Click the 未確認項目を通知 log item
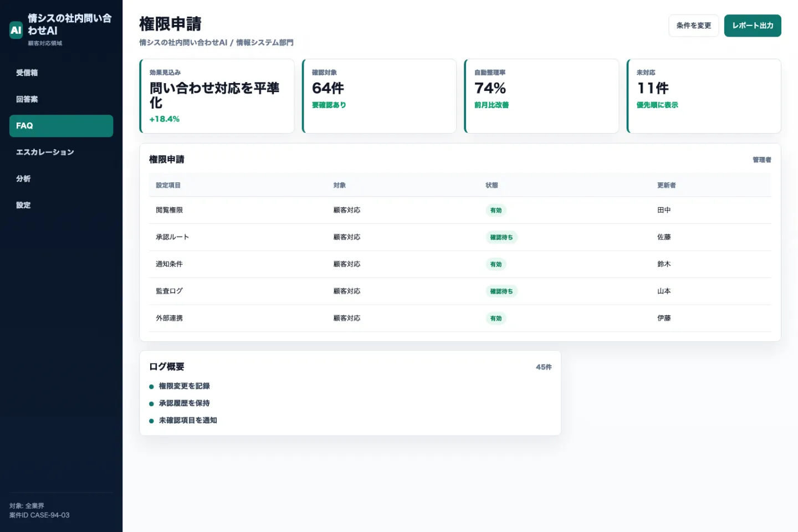This screenshot has height=532, width=798. tap(188, 421)
